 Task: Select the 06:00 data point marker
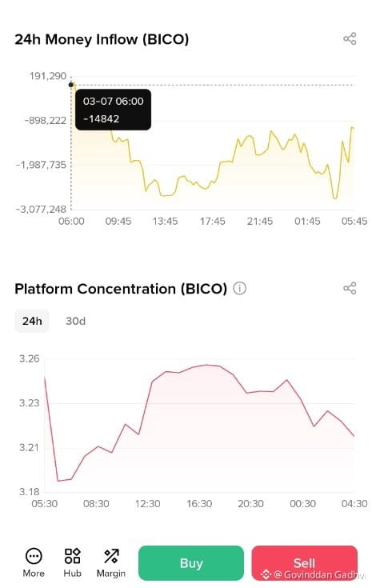71,85
